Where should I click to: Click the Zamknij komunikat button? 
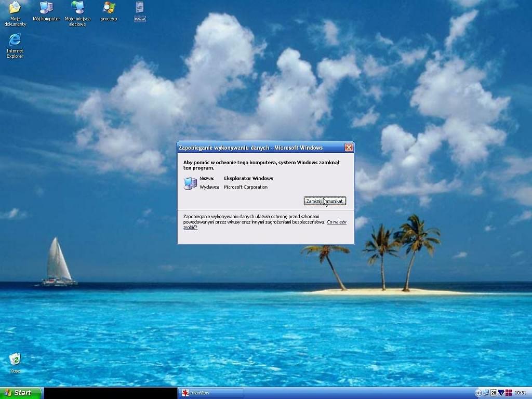325,201
